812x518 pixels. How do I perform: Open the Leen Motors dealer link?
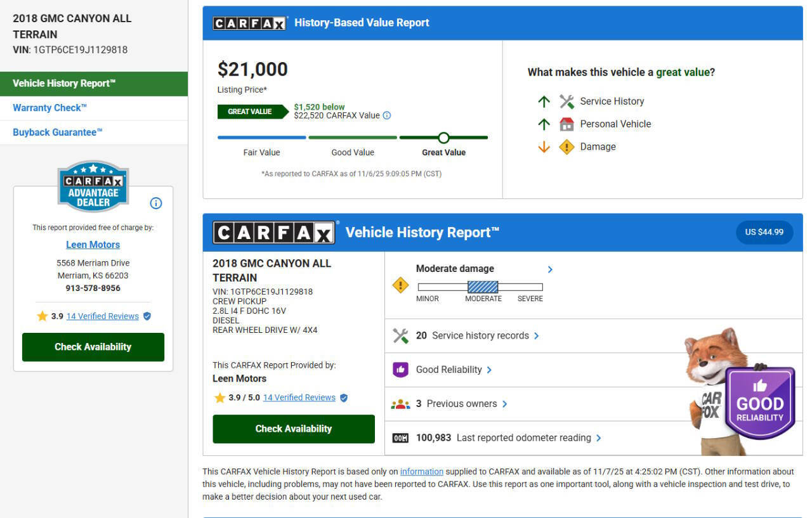coord(93,245)
